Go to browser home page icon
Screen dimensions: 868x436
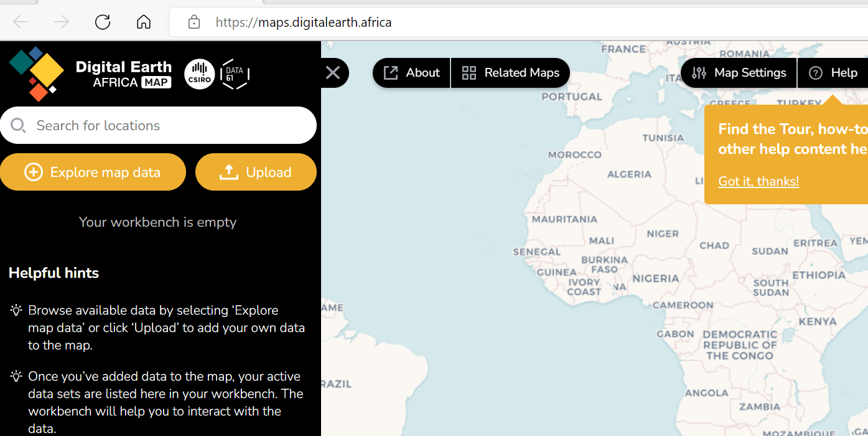pos(144,22)
